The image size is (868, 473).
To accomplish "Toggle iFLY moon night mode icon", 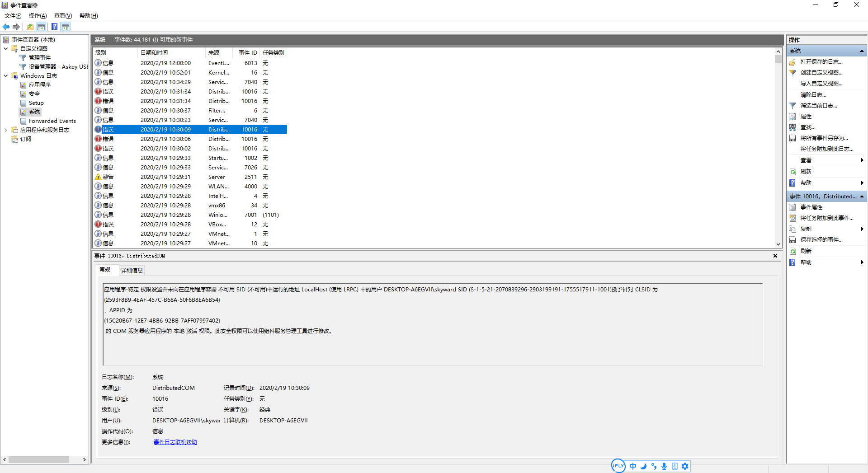I will tap(643, 466).
